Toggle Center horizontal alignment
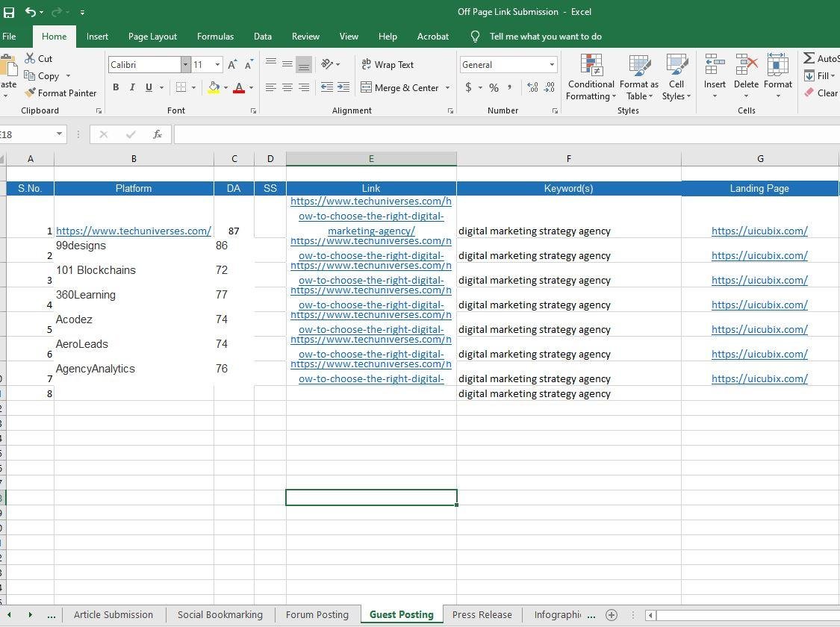The height and width of the screenshot is (627, 840). [287, 87]
